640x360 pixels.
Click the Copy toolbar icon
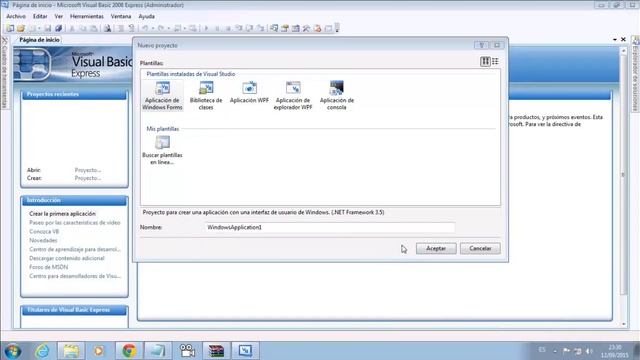click(x=83, y=28)
